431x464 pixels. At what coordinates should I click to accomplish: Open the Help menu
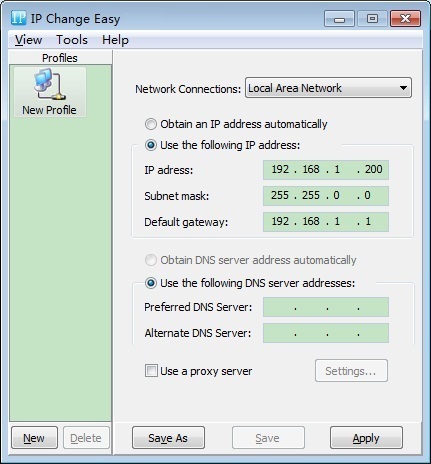point(115,40)
